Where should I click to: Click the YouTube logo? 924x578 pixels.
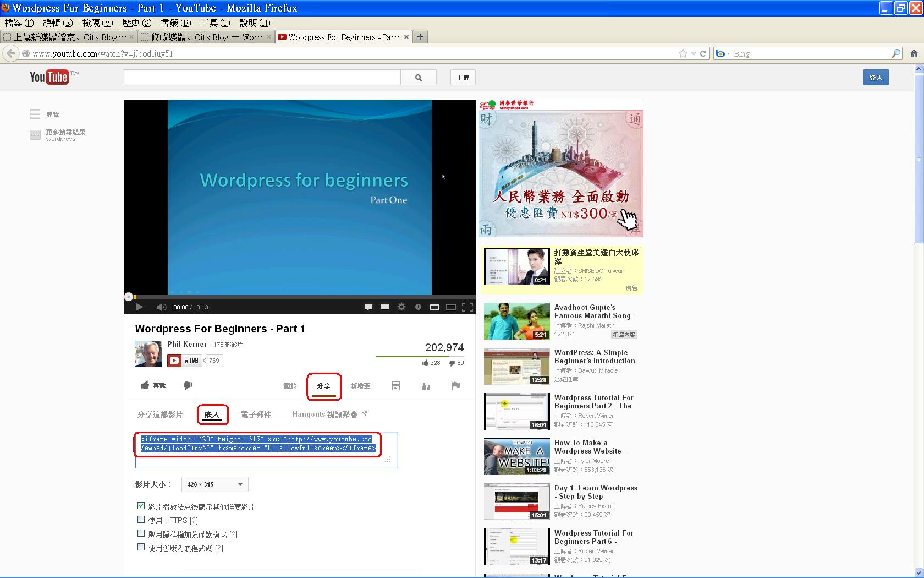(50, 77)
